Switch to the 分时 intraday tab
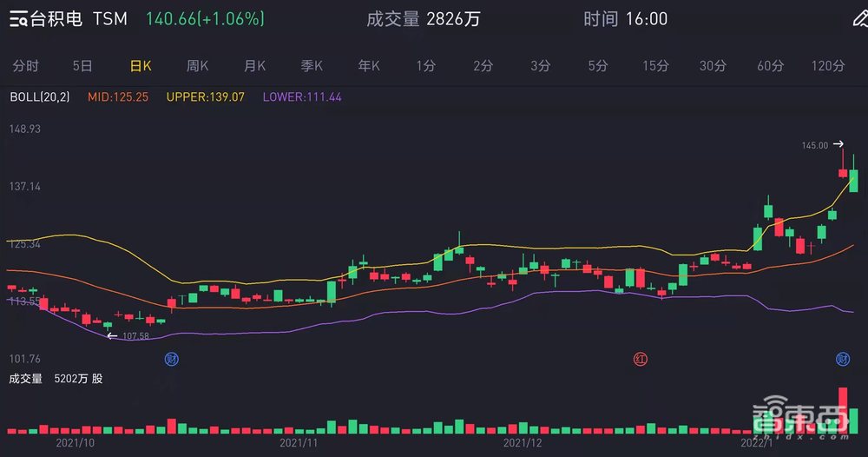Screen dimensions: 868x457 (26, 65)
